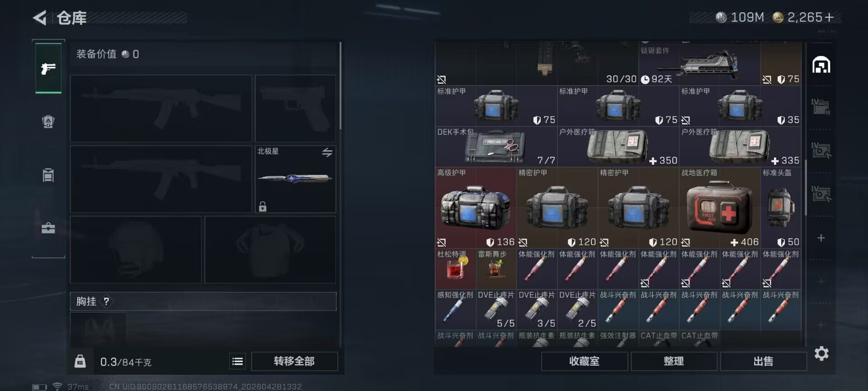Open warehouse settings gear icon

point(821,353)
